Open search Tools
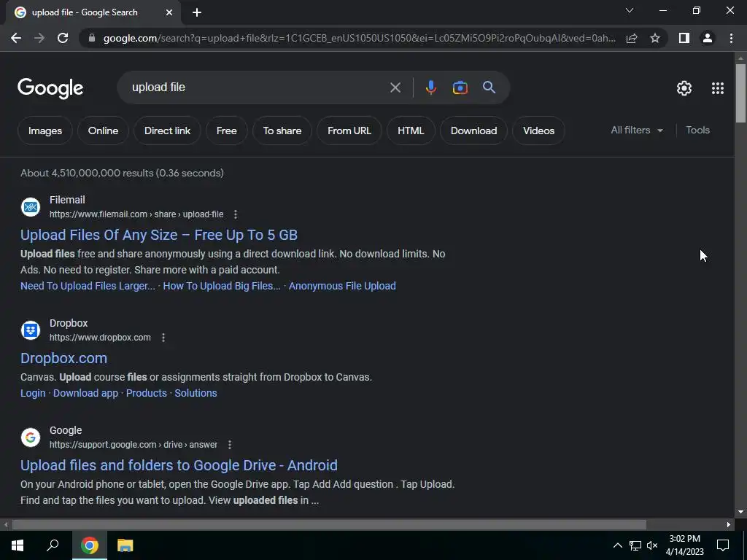The height and width of the screenshot is (560, 747). [697, 130]
